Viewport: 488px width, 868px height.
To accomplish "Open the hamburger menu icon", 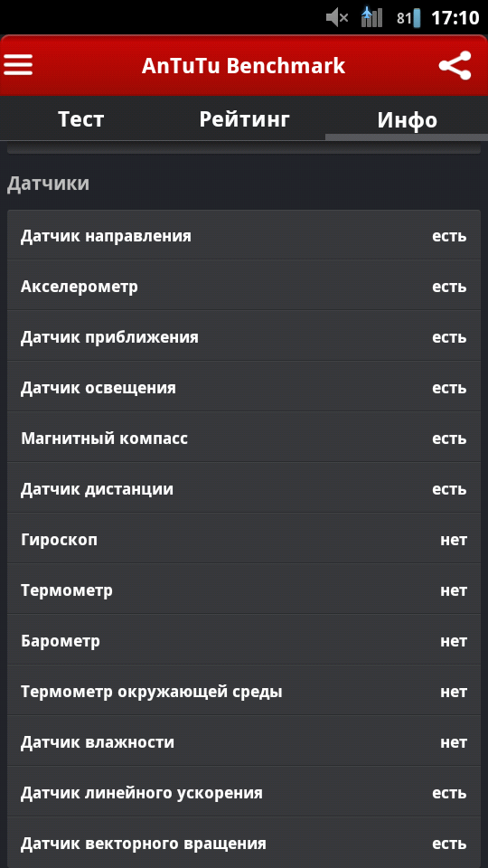I will click(18, 65).
